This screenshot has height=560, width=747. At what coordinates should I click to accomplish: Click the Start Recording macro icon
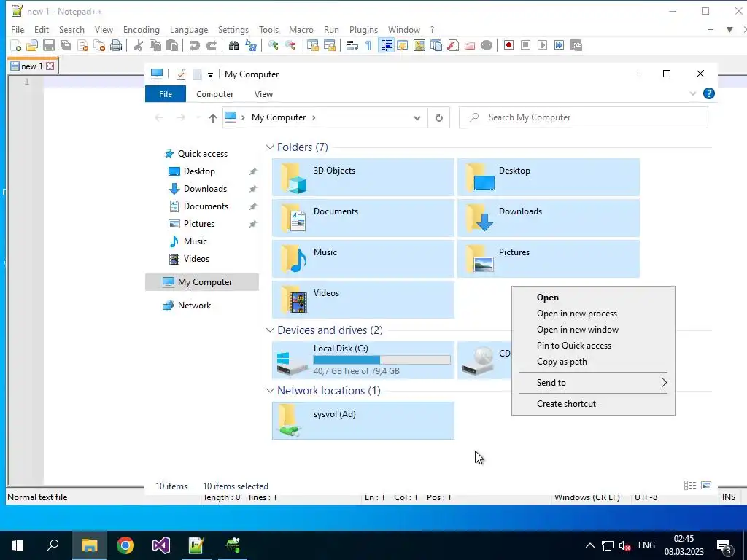tap(508, 45)
